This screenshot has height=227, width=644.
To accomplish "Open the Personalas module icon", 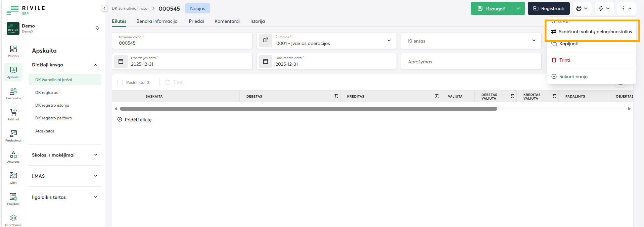I will pyautogui.click(x=13, y=94).
